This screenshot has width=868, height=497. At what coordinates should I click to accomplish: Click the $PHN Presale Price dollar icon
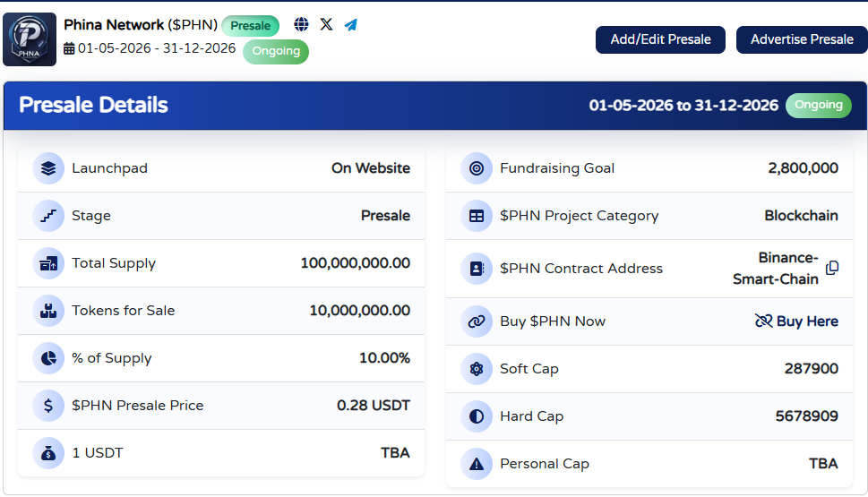tap(48, 406)
